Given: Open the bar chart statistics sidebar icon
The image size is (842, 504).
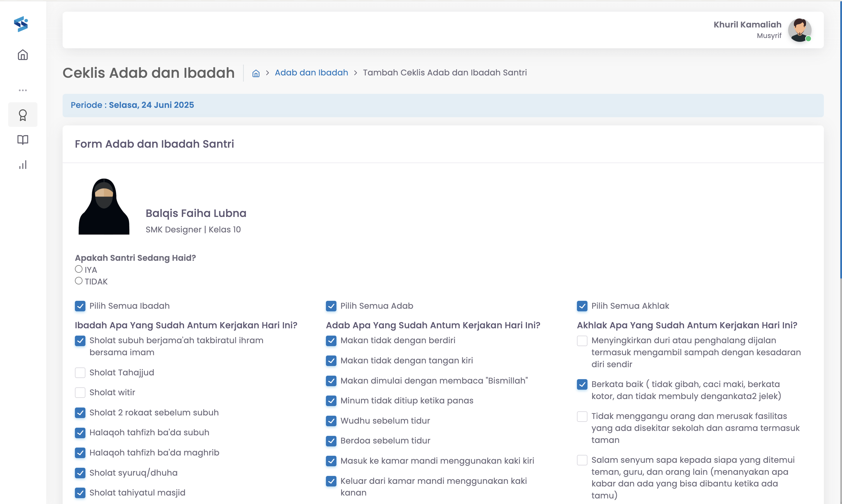Looking at the screenshot, I should click(x=23, y=165).
